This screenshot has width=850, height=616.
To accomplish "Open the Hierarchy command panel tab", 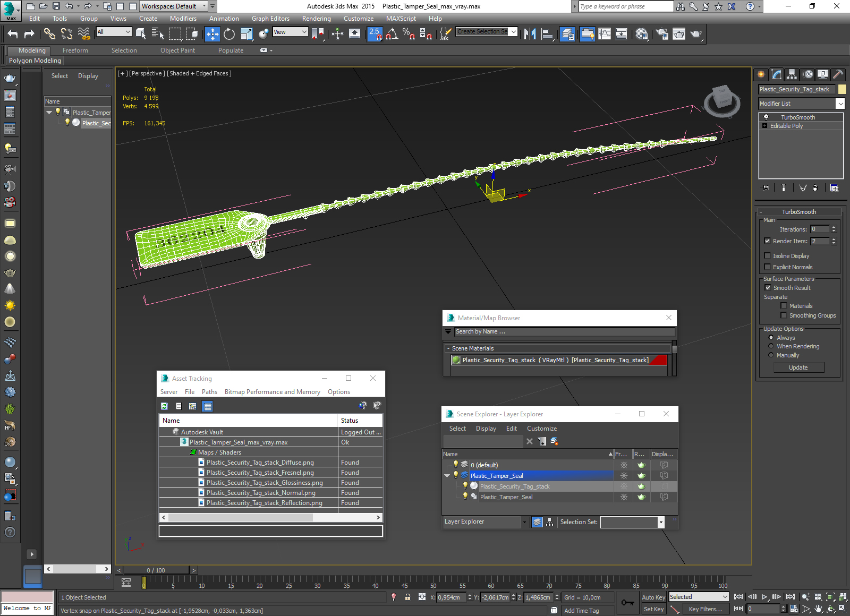I will click(792, 74).
